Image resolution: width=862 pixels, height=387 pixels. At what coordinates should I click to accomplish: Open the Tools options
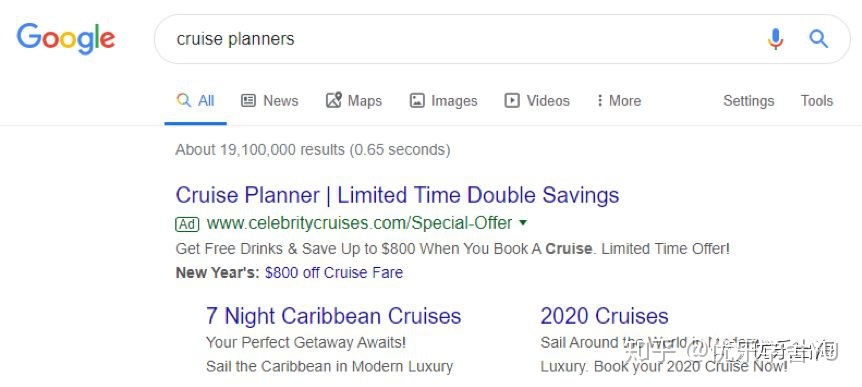click(x=816, y=101)
